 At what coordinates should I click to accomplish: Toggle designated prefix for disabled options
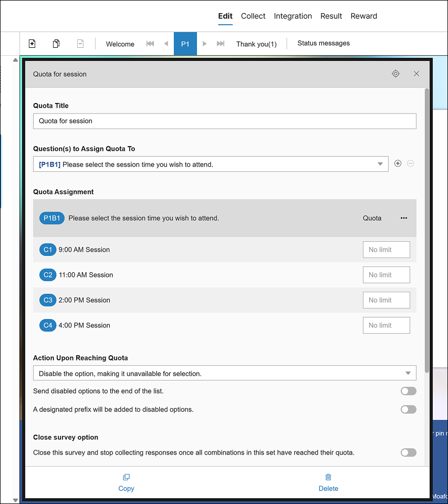point(409,409)
